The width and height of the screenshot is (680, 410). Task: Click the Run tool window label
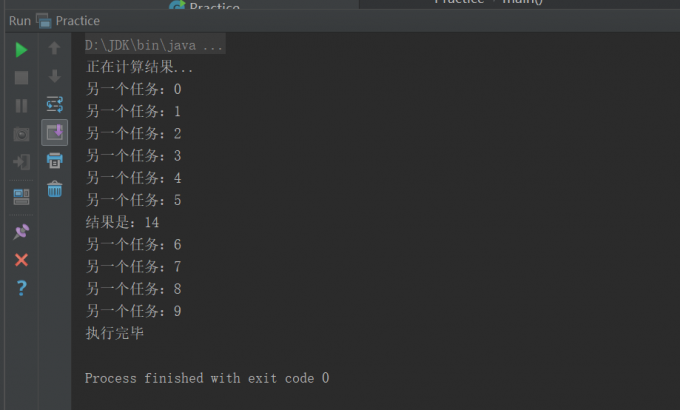(x=19, y=20)
